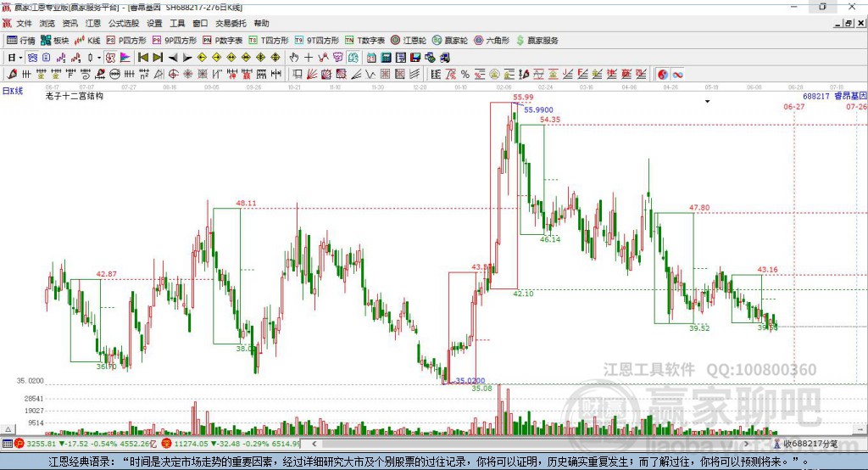
Task: Click the 35.0200 axis price value
Action: (30, 381)
